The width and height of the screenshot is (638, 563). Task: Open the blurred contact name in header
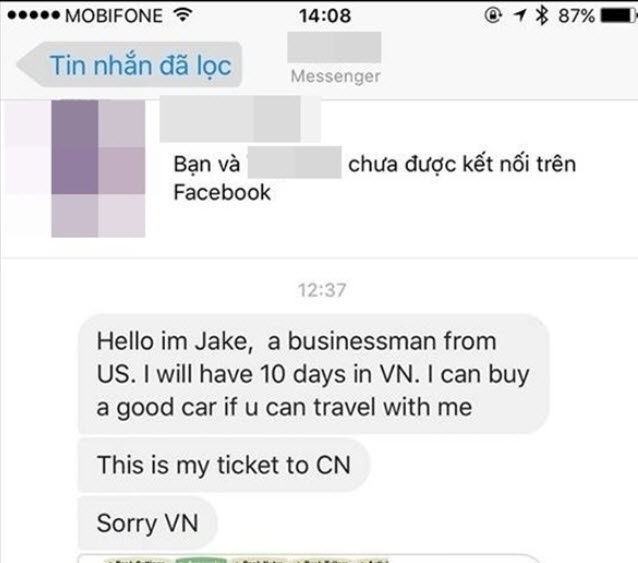334,48
